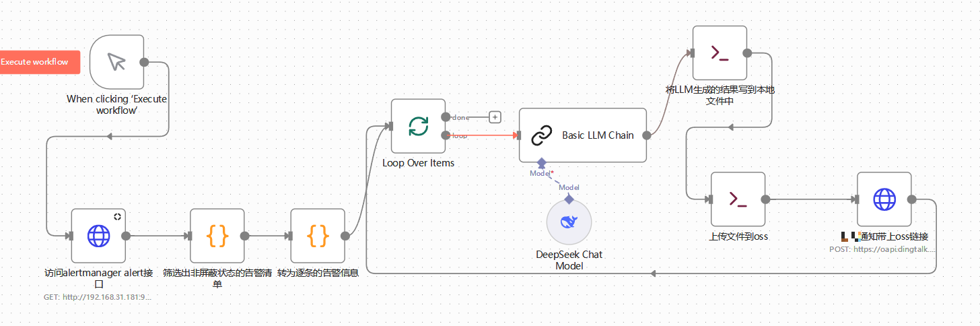Click the output handle of 筛选出非屏蔽状态 code node
The width and height of the screenshot is (980, 326).
point(244,236)
